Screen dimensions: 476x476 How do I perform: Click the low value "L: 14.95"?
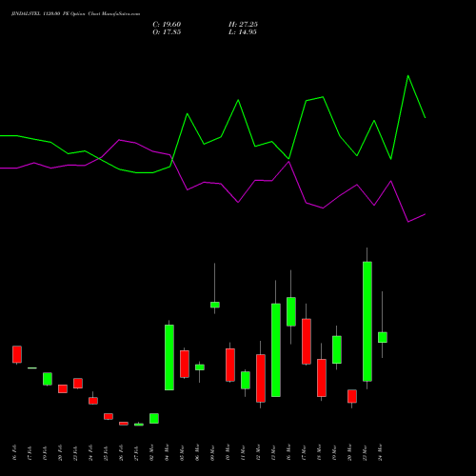tap(243, 32)
